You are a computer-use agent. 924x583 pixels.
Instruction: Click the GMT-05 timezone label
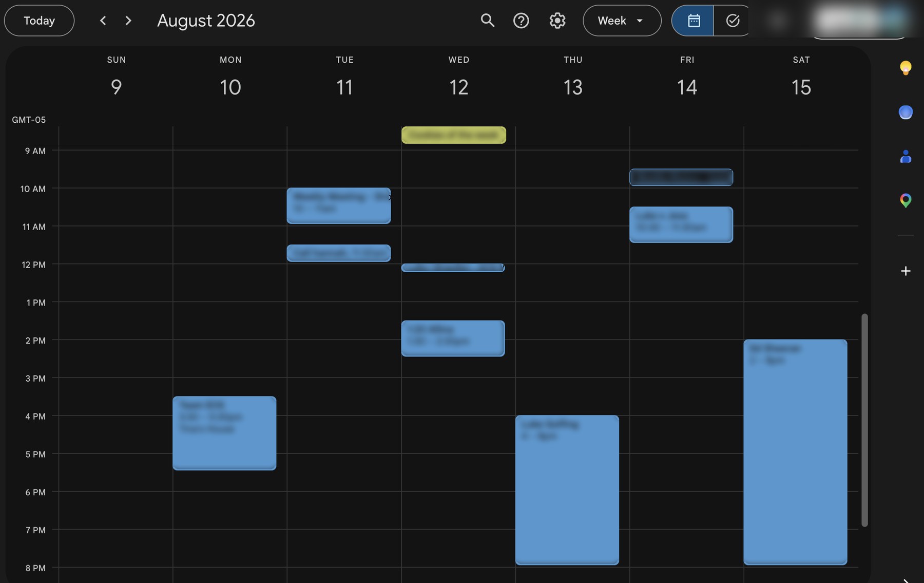(29, 120)
